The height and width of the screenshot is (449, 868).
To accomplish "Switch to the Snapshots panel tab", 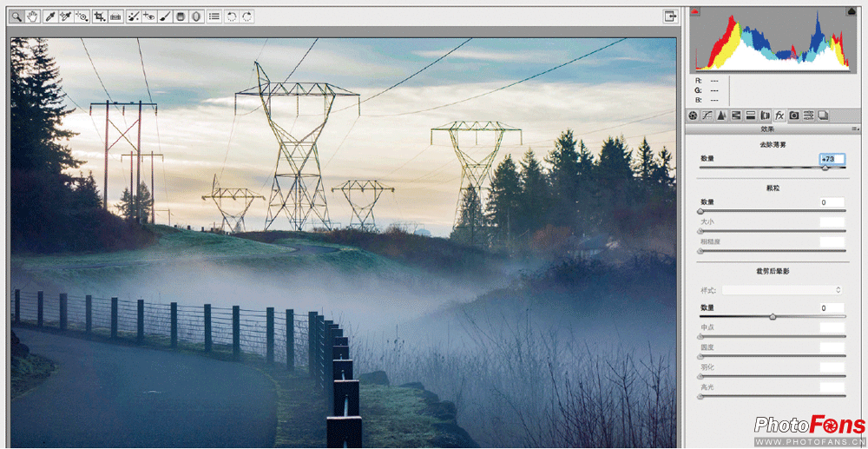I will point(823,116).
